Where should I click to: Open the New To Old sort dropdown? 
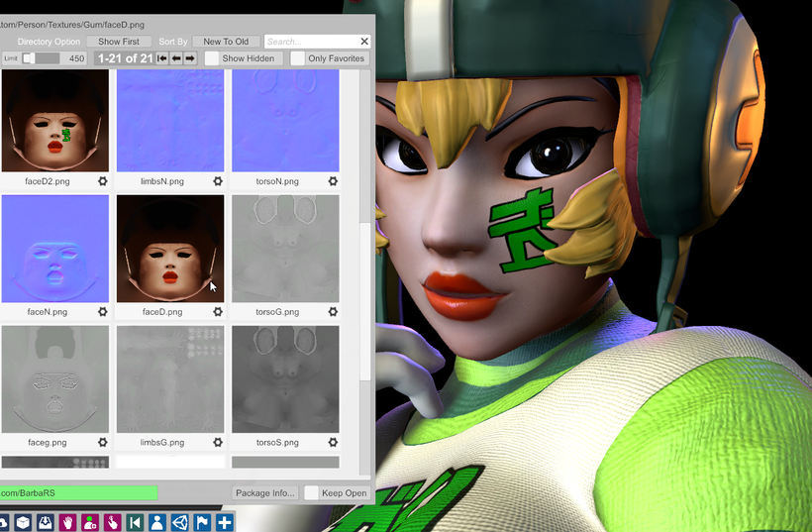(x=227, y=42)
